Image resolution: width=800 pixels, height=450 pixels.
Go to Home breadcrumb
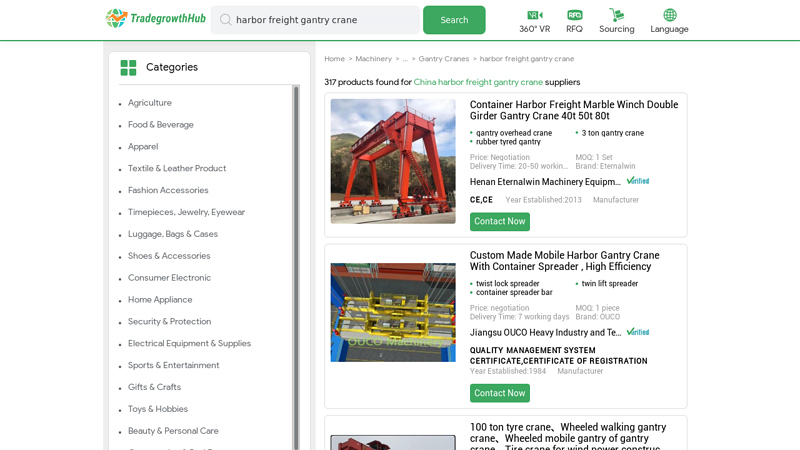click(x=334, y=59)
